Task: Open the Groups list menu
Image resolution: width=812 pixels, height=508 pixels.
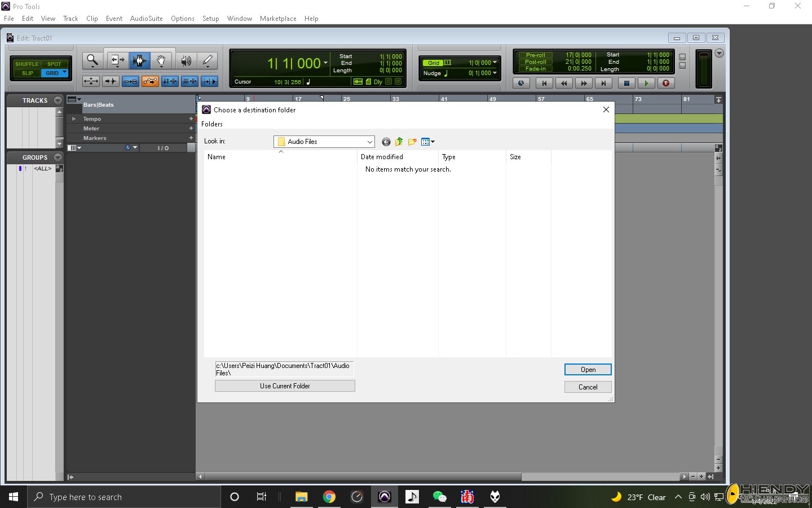Action: tap(58, 157)
